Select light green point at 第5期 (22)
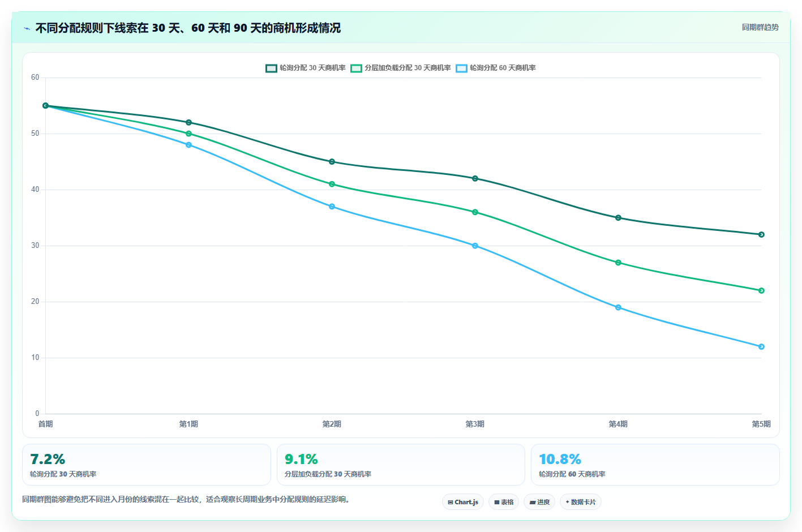This screenshot has width=802, height=532. coord(761,290)
